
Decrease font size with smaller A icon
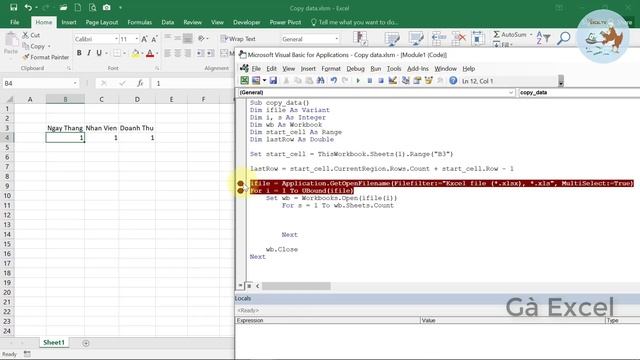(x=154, y=39)
